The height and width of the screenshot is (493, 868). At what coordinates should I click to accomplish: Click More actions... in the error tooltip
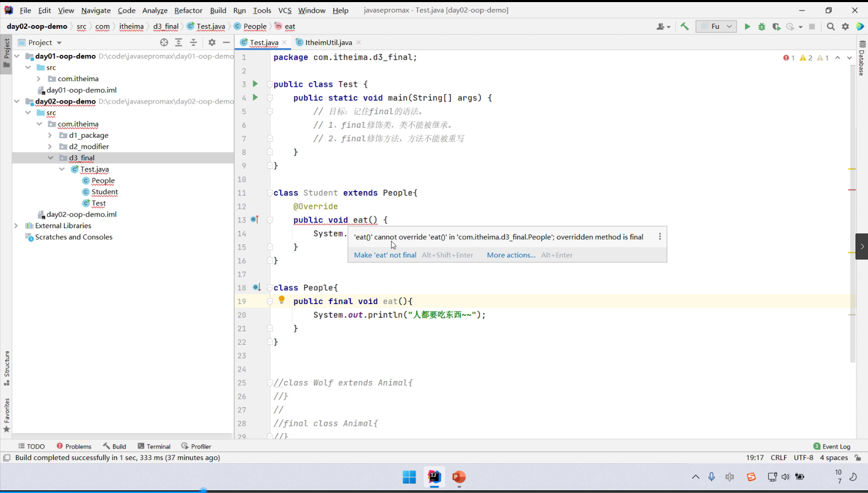[x=511, y=255]
